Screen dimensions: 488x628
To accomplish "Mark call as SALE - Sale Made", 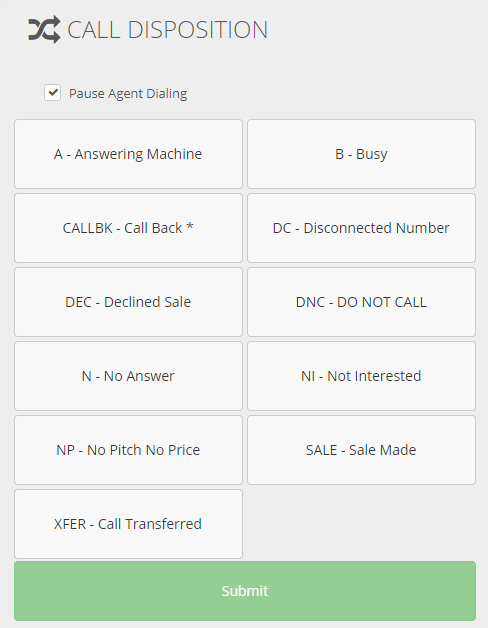I will (361, 450).
